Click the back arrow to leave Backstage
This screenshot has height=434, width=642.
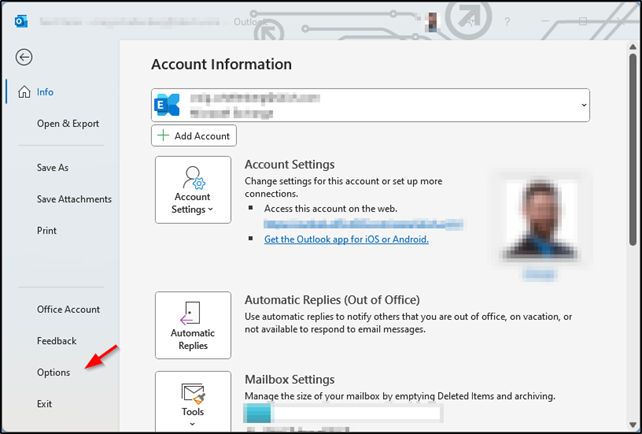point(24,58)
